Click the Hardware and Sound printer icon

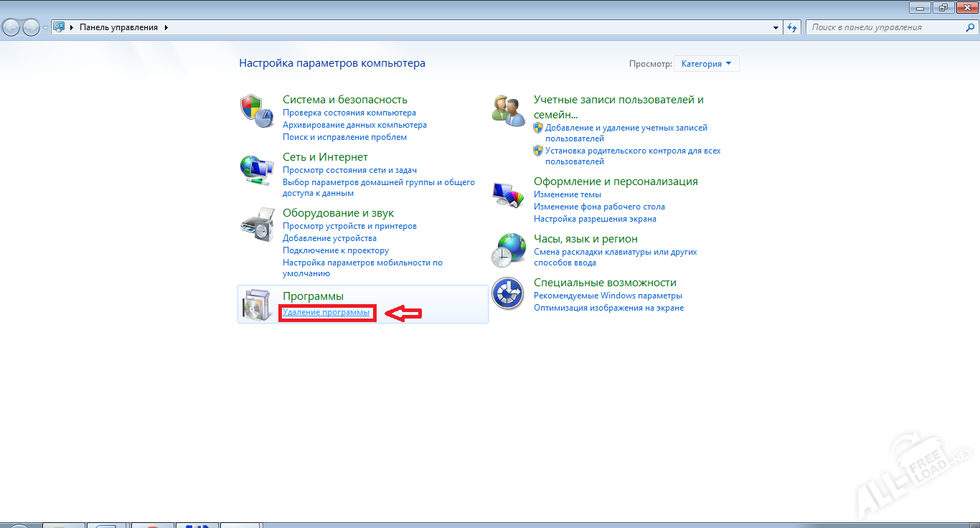point(256,225)
